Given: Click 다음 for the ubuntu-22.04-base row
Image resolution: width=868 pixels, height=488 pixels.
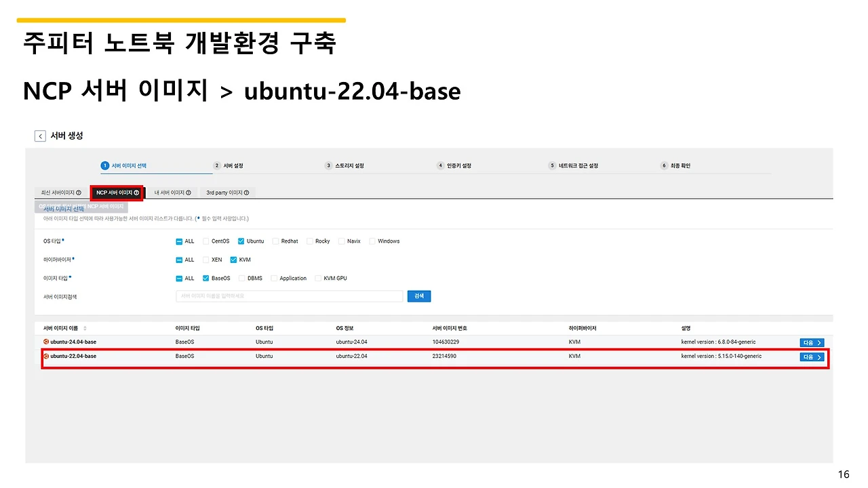Looking at the screenshot, I should (812, 357).
